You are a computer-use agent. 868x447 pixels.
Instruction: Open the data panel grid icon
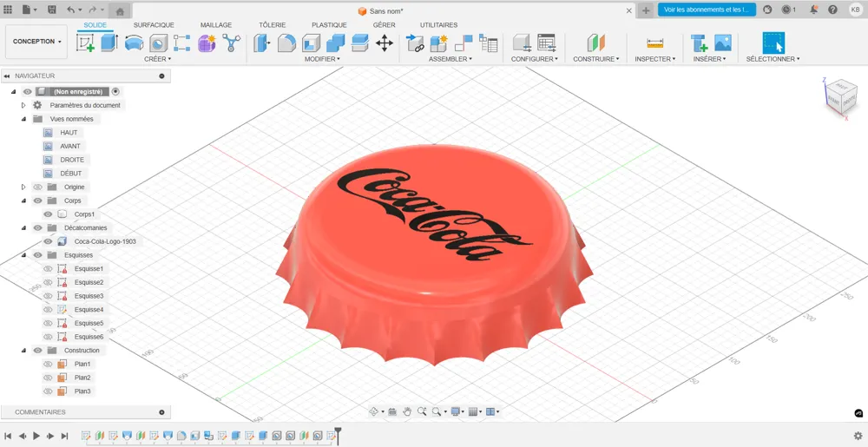point(8,10)
